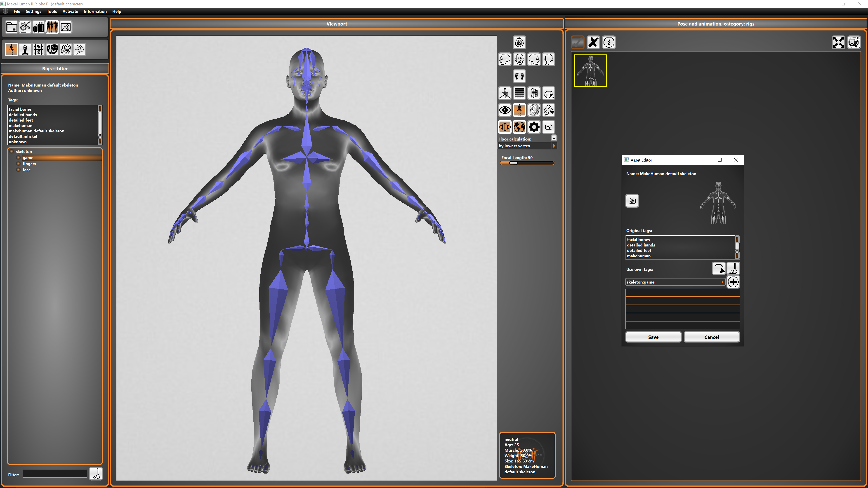Click the small download arrow near Floor calculation
Screen dimensions: 868x488
(x=554, y=138)
